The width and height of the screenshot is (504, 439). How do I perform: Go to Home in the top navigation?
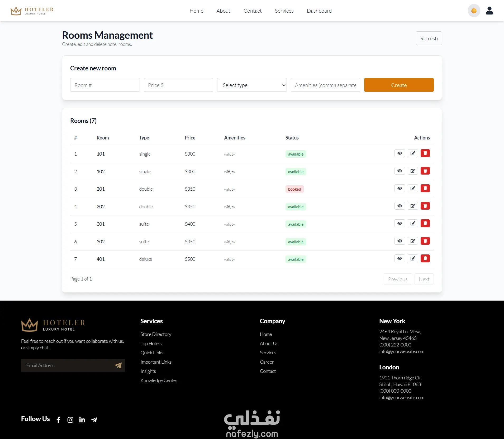(196, 11)
